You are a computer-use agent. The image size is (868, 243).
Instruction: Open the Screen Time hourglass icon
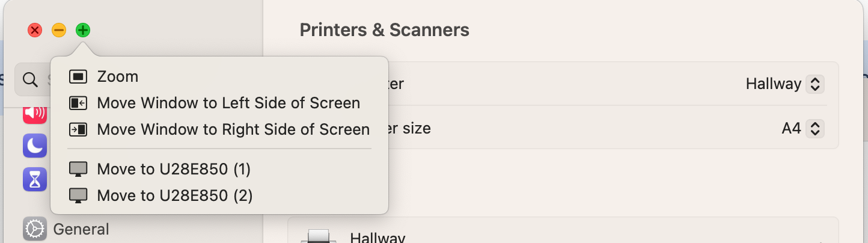point(35,179)
